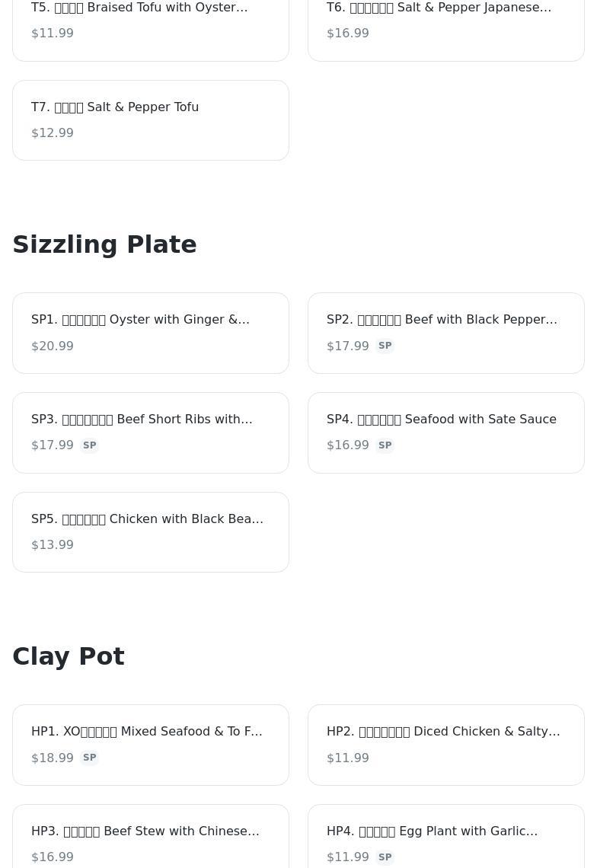The image size is (597, 868).
Task: Click the SP badge on SP4 Seafood with Sate Sauce
Action: 385,445
